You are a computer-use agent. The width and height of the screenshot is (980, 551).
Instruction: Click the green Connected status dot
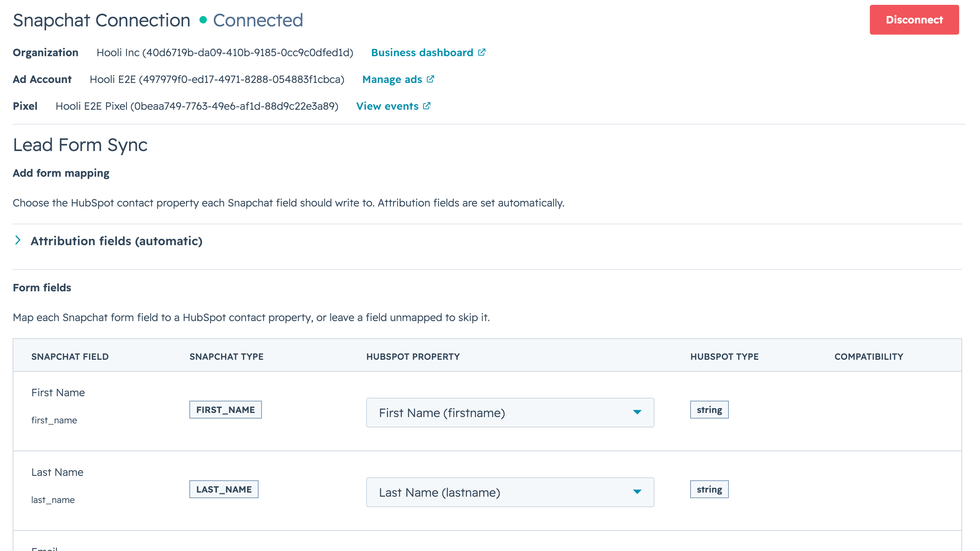tap(203, 20)
